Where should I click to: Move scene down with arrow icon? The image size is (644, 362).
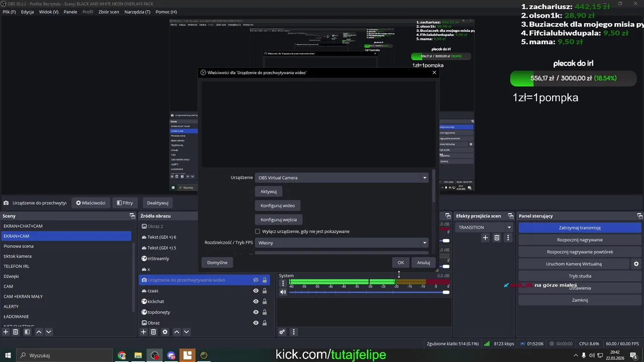[49, 332]
